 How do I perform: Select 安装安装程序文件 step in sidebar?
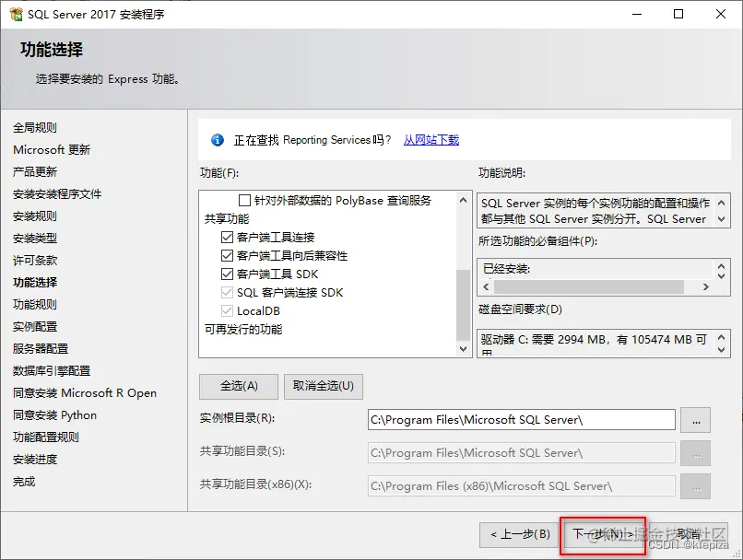(x=57, y=194)
